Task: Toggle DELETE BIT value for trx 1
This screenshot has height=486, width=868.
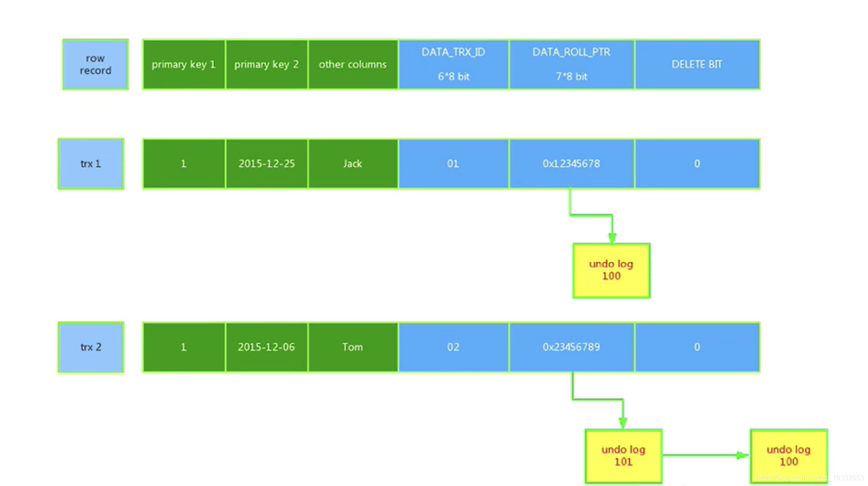Action: pos(696,164)
